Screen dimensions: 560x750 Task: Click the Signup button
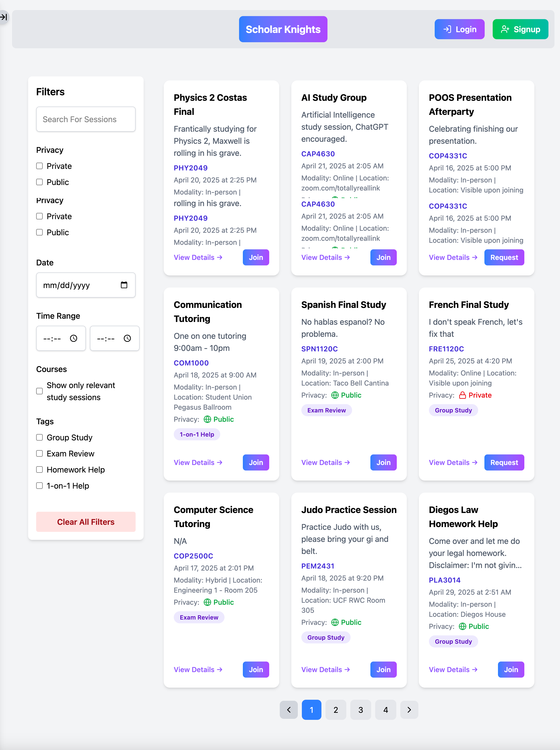click(520, 29)
